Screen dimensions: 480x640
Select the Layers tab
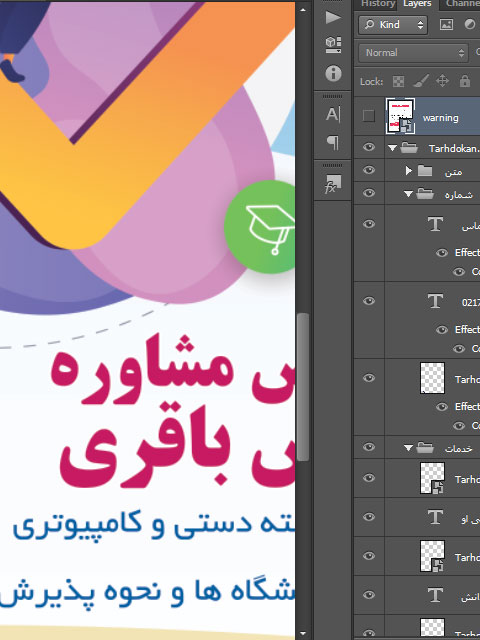[x=417, y=4]
